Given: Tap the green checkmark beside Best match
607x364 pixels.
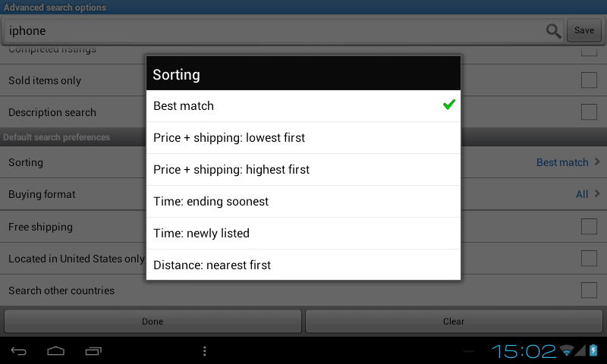Looking at the screenshot, I should point(449,105).
